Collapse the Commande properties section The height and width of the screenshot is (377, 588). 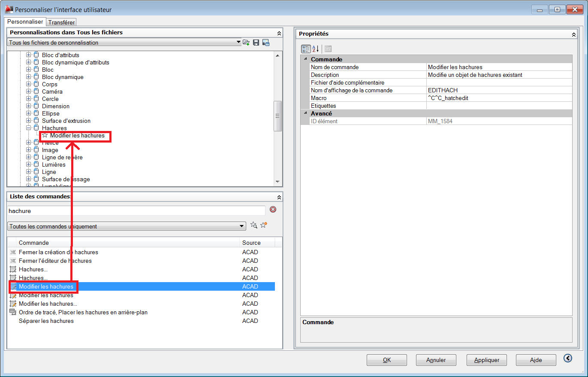click(x=305, y=59)
